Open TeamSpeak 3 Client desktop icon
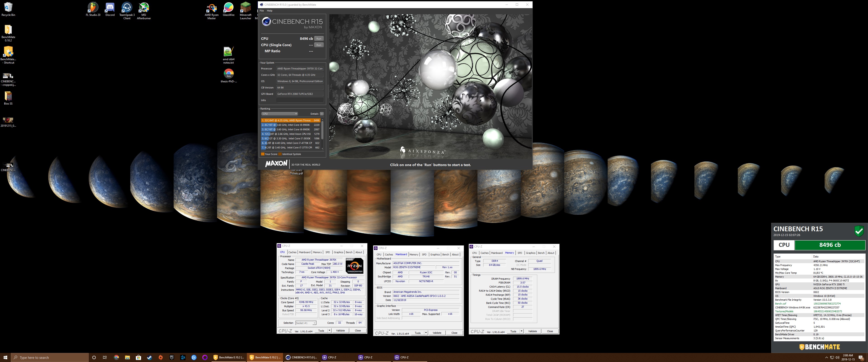Screen dimensions: 868x362 tap(127, 11)
